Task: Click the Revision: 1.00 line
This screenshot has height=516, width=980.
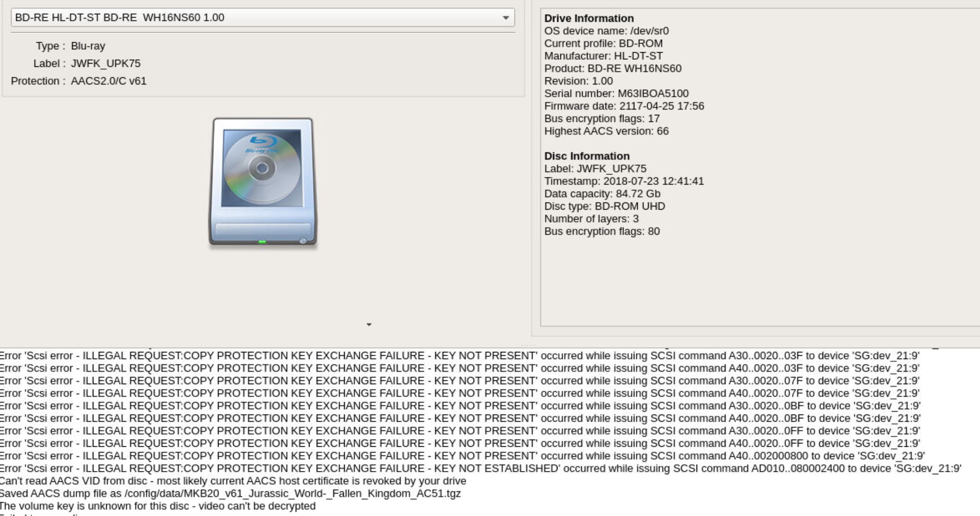Action: click(x=578, y=81)
